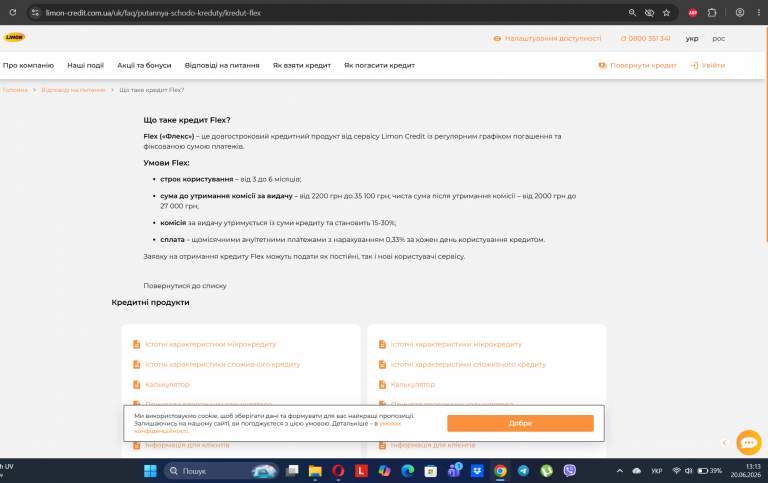
Task: Open uTorrent from the taskbar
Action: tap(547, 471)
